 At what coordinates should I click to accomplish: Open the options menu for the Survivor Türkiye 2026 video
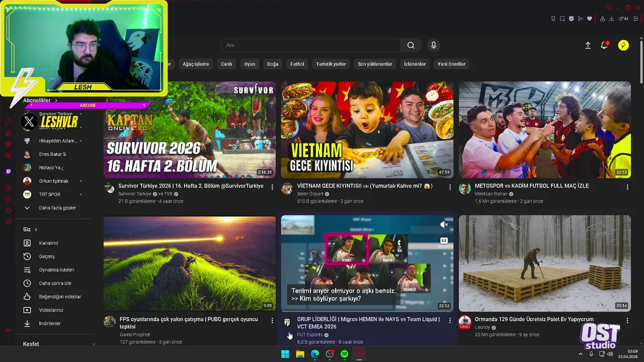272,187
